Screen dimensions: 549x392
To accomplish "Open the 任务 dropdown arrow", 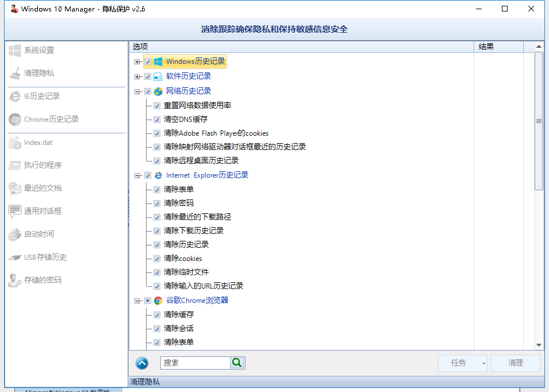I will coord(483,363).
